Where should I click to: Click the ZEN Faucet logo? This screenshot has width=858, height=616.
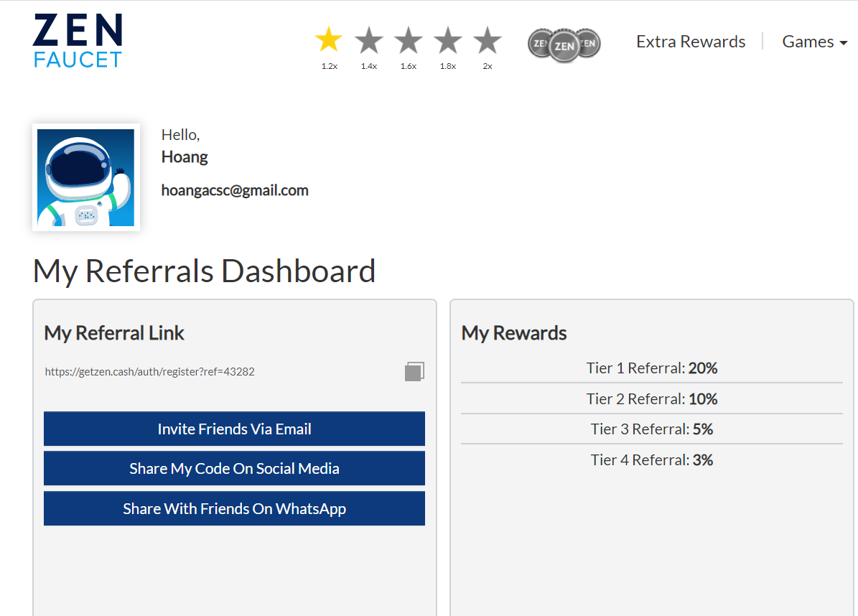pyautogui.click(x=78, y=42)
